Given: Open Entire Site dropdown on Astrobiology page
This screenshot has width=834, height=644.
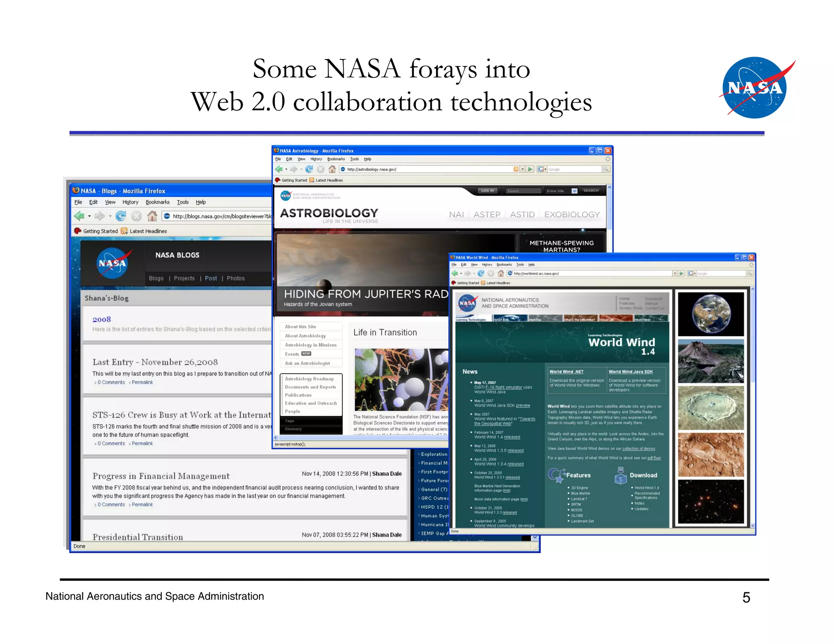Looking at the screenshot, I should [575, 191].
